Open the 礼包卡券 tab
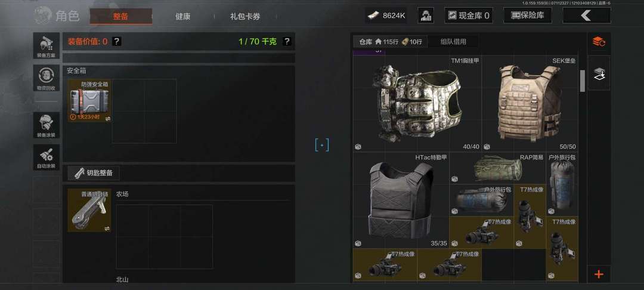 pos(245,17)
